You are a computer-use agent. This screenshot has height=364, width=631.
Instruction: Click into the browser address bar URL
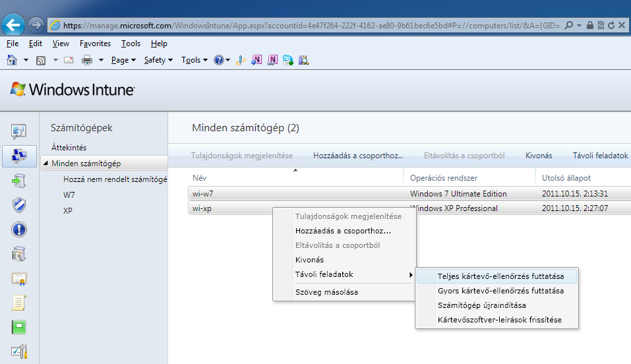point(311,25)
